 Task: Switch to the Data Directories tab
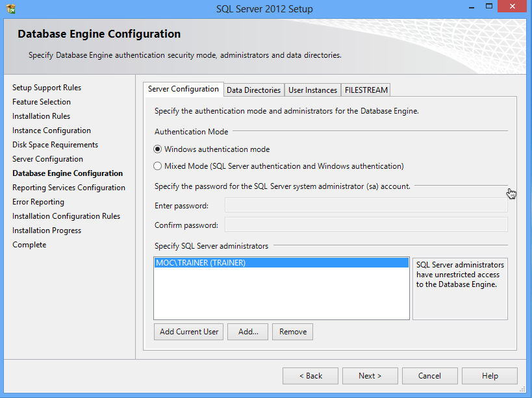pyautogui.click(x=253, y=90)
